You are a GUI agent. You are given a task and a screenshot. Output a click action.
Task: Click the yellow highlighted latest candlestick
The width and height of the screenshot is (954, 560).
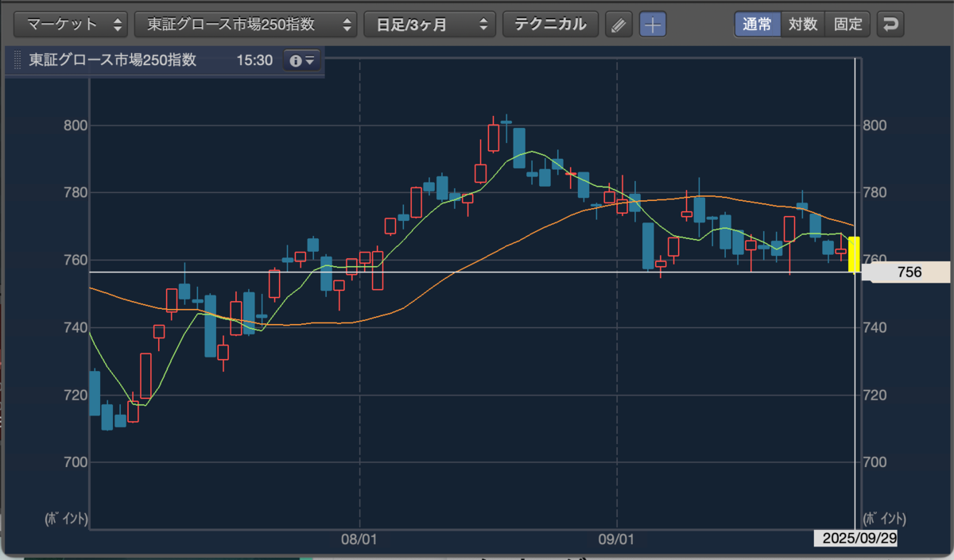[x=853, y=254]
